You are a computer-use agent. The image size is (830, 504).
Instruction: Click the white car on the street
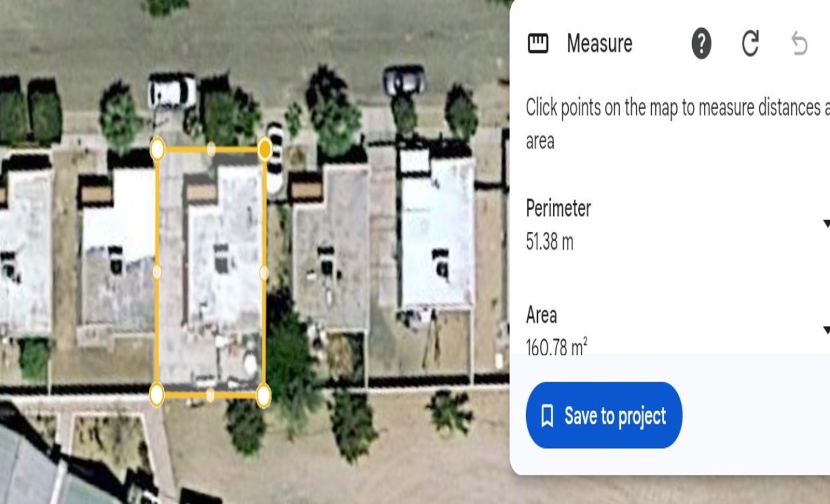[x=172, y=92]
